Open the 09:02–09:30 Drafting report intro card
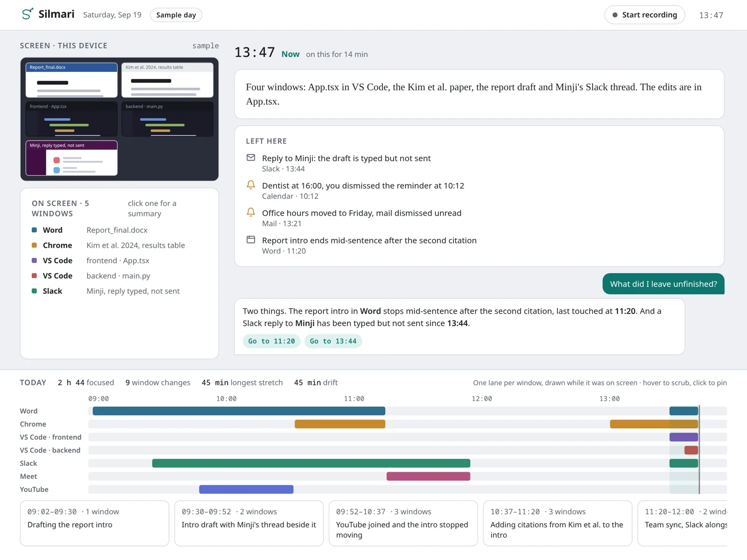The width and height of the screenshot is (747, 560). (94, 523)
